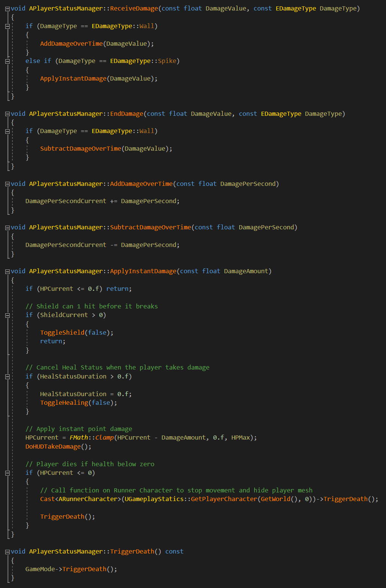Click the EndDamage name in its signature
Screen dimensions: 386x588
127,114
